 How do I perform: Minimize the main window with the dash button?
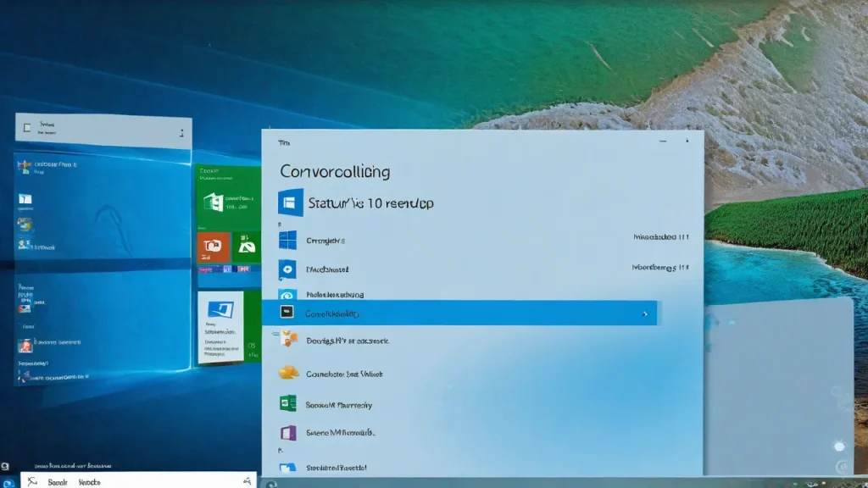[x=663, y=141]
